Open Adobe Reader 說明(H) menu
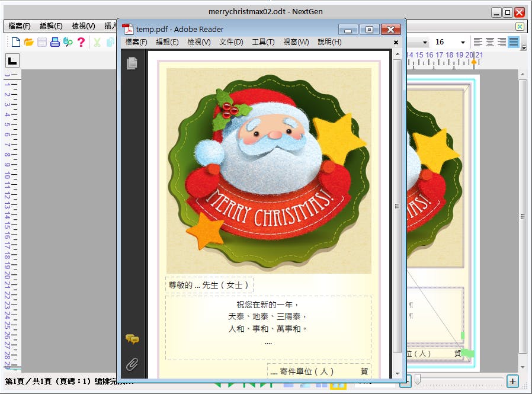Viewport: 532px width, 394px height. point(329,41)
